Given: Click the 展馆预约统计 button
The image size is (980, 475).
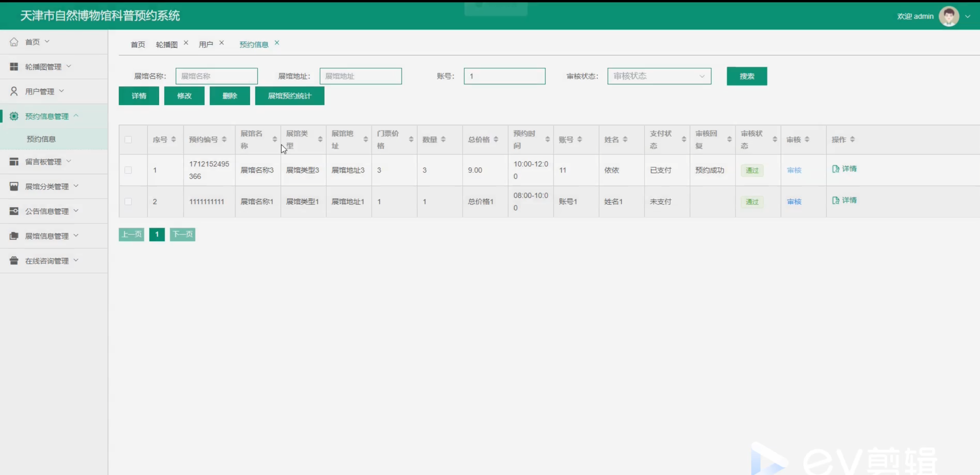Looking at the screenshot, I should 289,96.
